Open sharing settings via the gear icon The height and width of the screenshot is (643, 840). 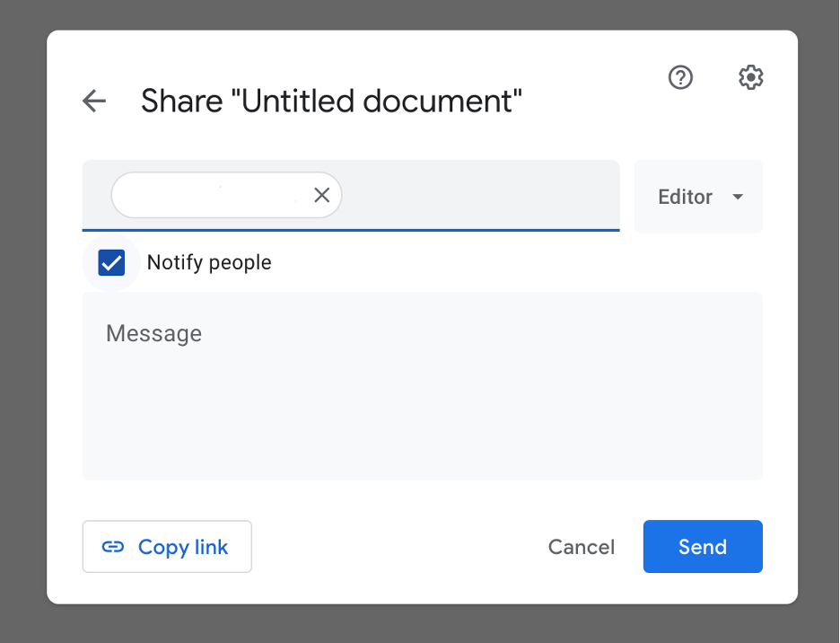point(750,78)
